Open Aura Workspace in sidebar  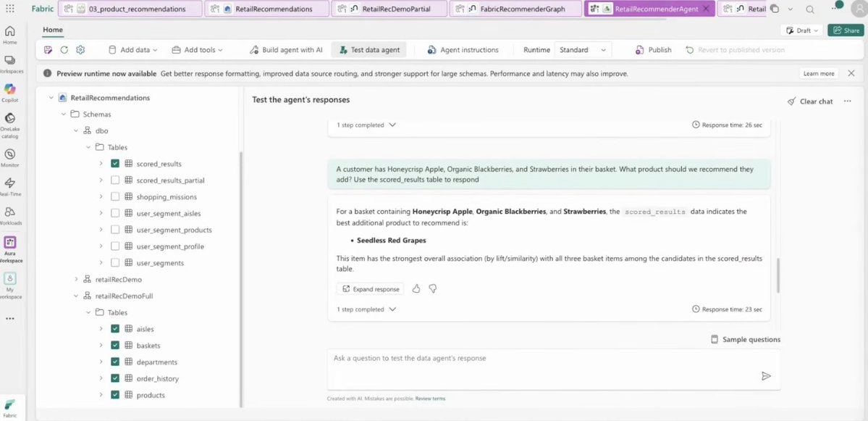10,249
